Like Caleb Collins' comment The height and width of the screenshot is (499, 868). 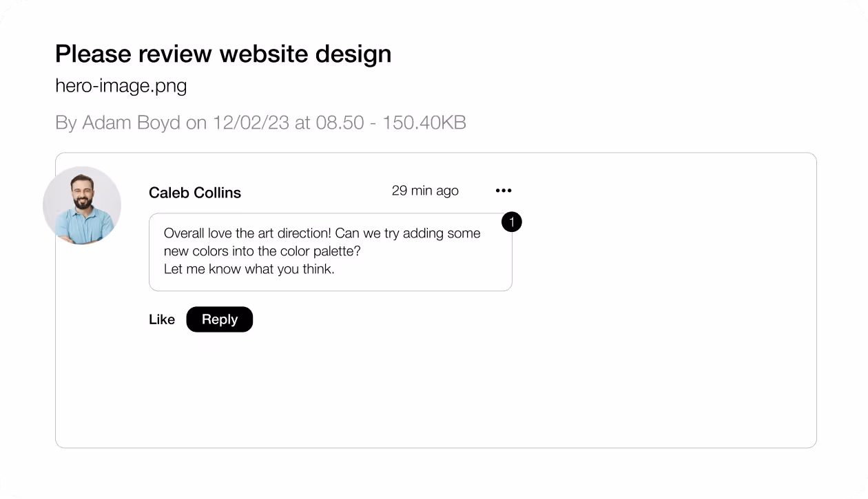click(162, 319)
